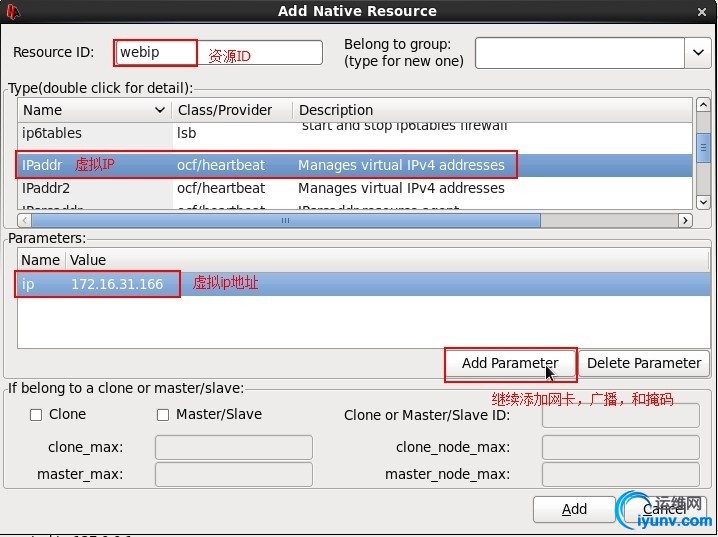Click the Clone or Master/Slave ID field
Screen dimensions: 718x537
tap(620, 415)
